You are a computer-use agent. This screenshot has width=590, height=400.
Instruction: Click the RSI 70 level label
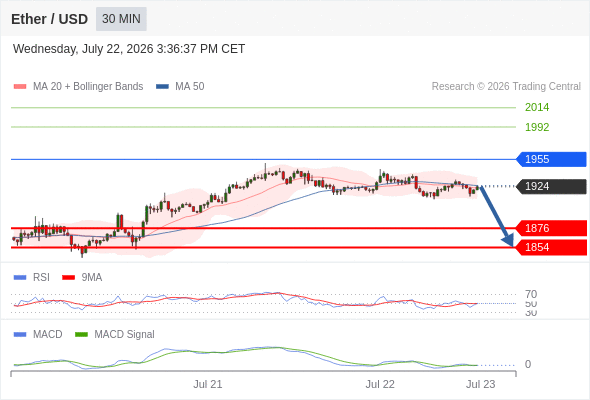(x=531, y=294)
